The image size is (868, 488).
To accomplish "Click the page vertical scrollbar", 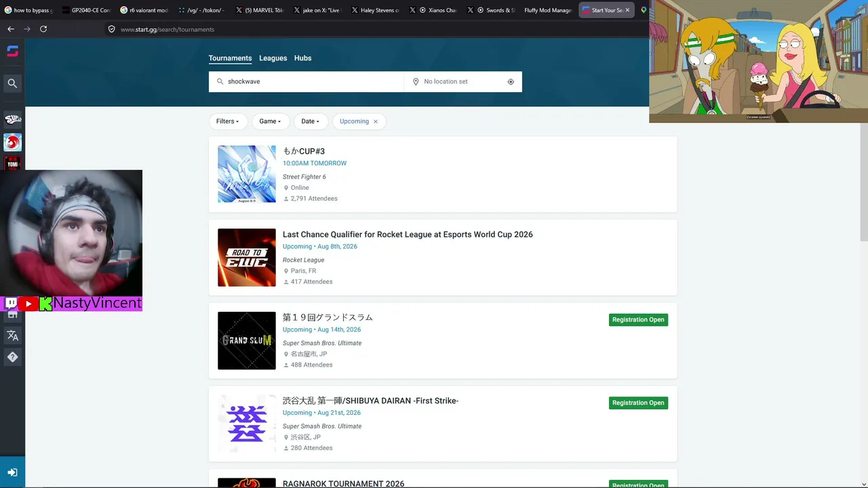I will coord(863,183).
